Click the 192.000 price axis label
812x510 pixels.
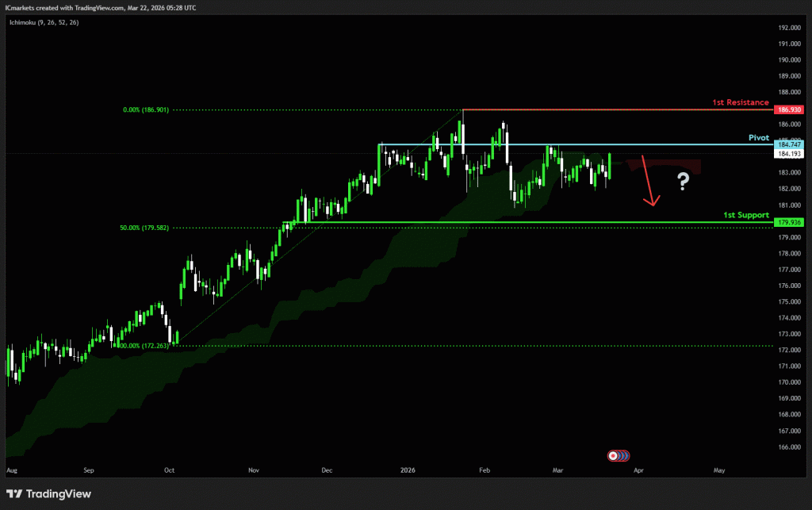(790, 28)
